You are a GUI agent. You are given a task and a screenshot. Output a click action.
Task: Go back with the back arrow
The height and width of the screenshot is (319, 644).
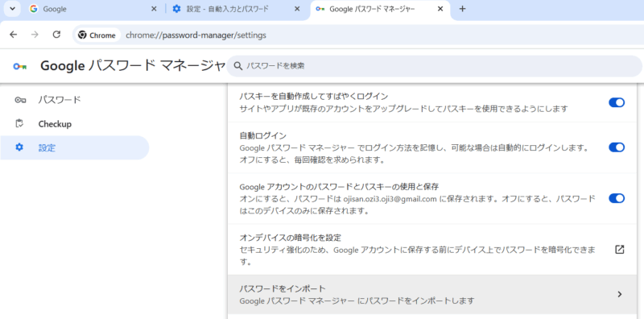14,35
